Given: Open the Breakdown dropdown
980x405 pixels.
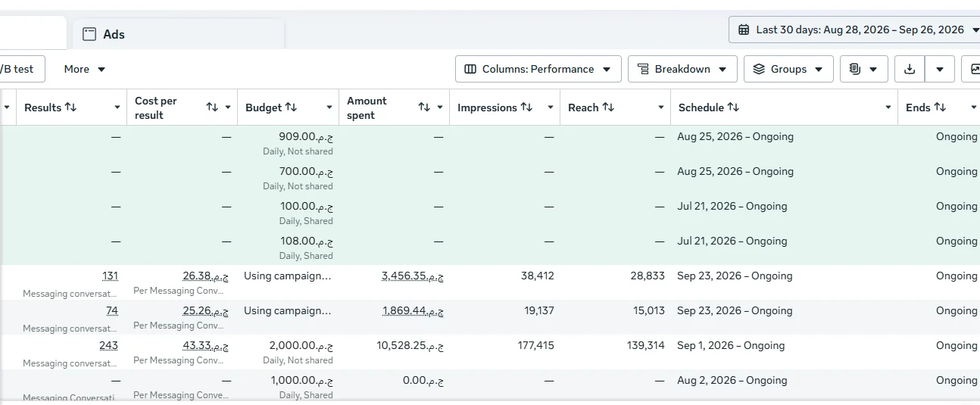Looking at the screenshot, I should 682,69.
